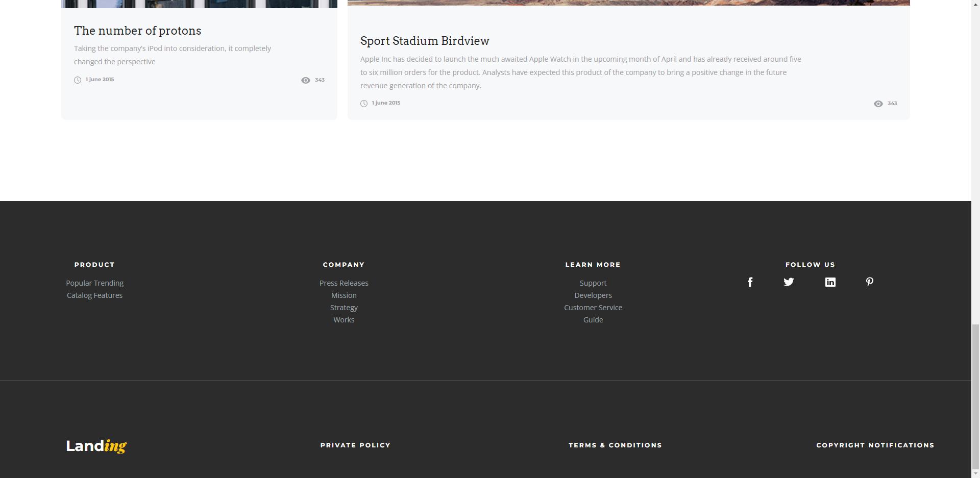Click the clock icon on Stadium card
This screenshot has width=980, height=478.
coord(364,104)
